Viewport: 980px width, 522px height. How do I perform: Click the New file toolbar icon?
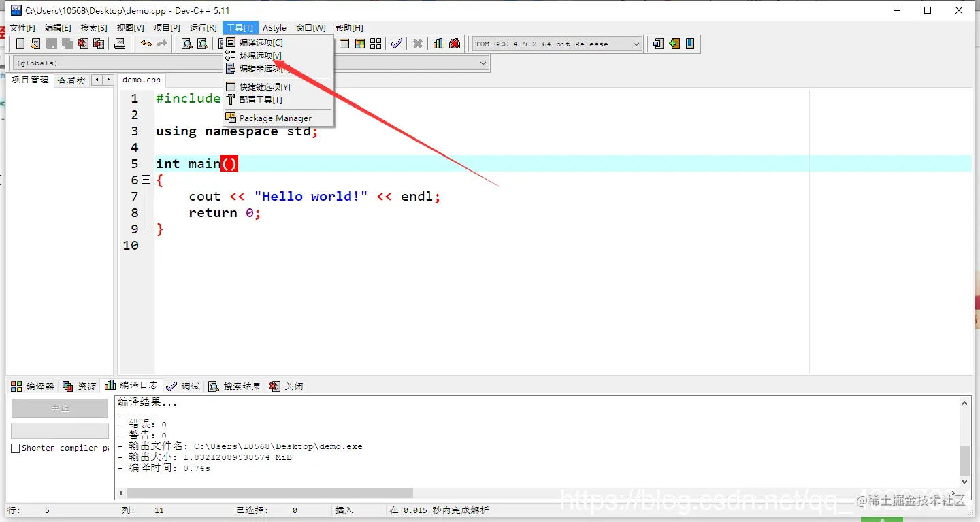point(20,44)
